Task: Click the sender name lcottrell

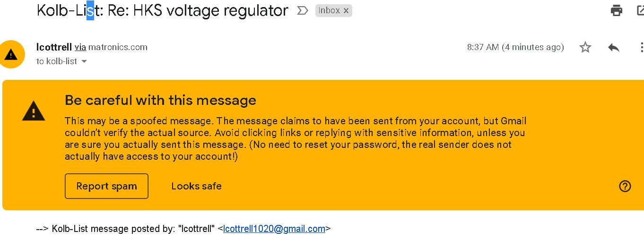Action: pos(54,47)
